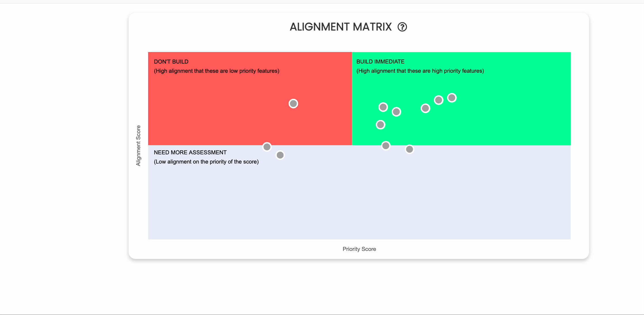Click the NEED MORE ASSESSMENT heading
The height and width of the screenshot is (315, 644).
190,152
